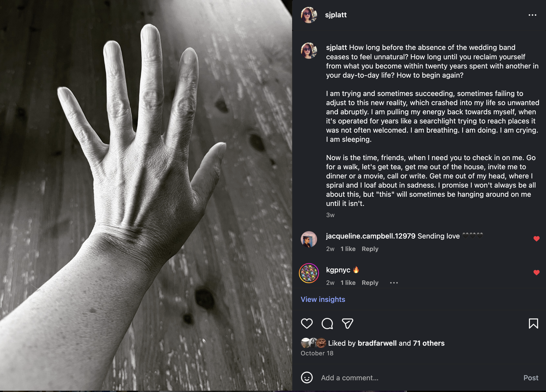This screenshot has width=546, height=392.
Task: Share the post with the paper plane icon
Action: [347, 324]
